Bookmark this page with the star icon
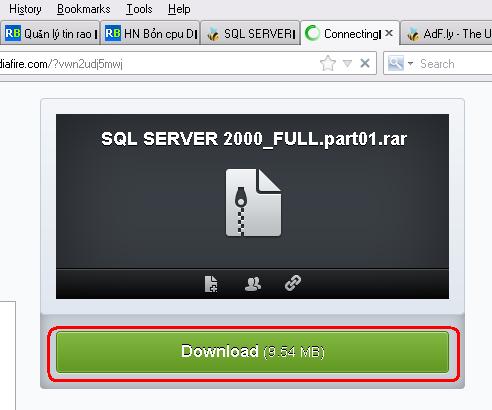The image size is (492, 410). pyautogui.click(x=328, y=63)
